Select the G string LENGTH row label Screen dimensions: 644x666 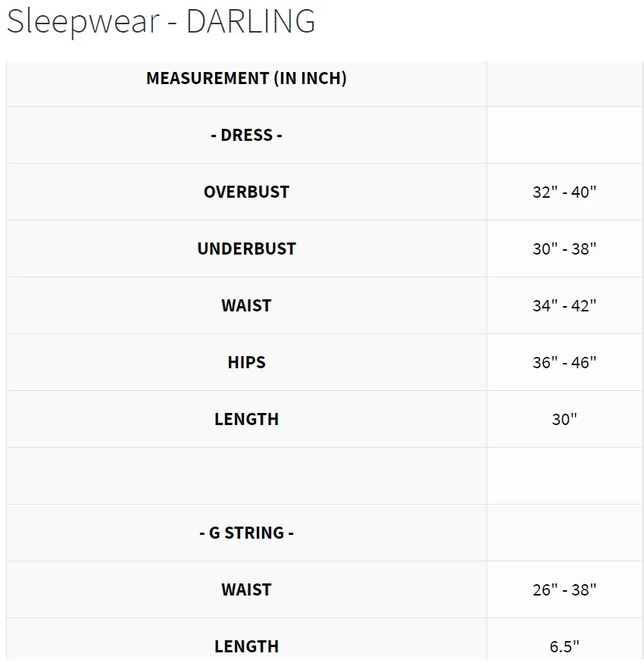point(246,647)
